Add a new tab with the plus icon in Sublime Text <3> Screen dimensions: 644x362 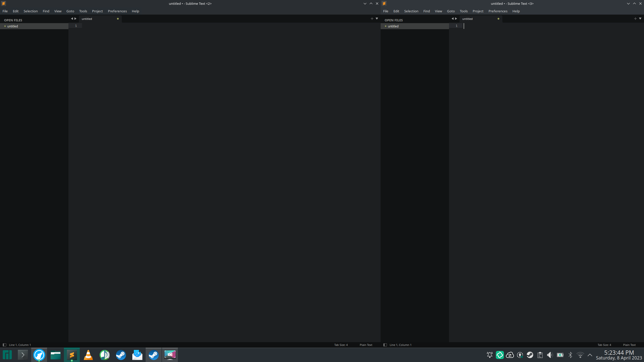click(x=635, y=19)
